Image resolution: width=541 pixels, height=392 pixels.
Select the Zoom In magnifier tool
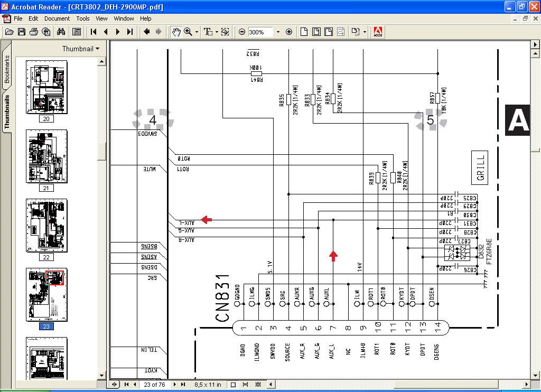[x=188, y=32]
